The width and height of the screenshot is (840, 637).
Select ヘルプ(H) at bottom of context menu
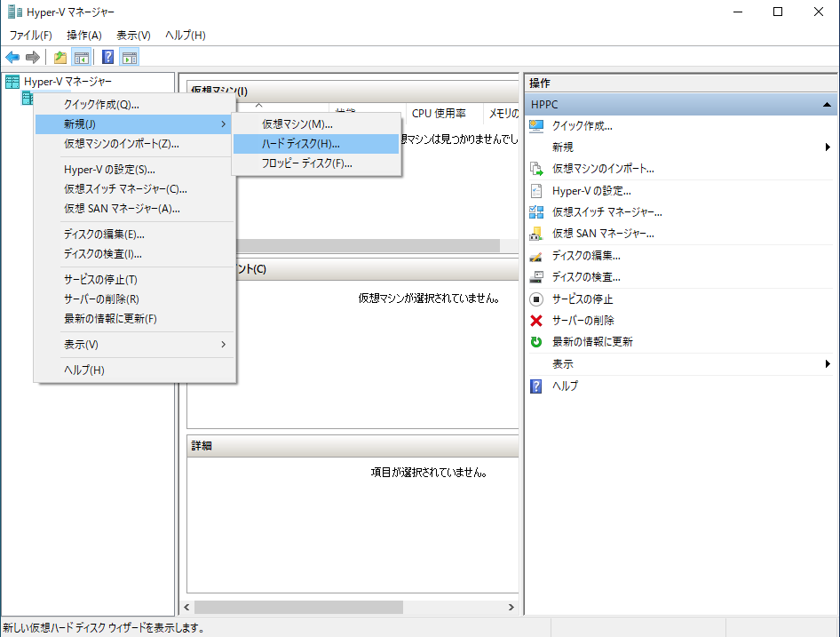tap(134, 370)
